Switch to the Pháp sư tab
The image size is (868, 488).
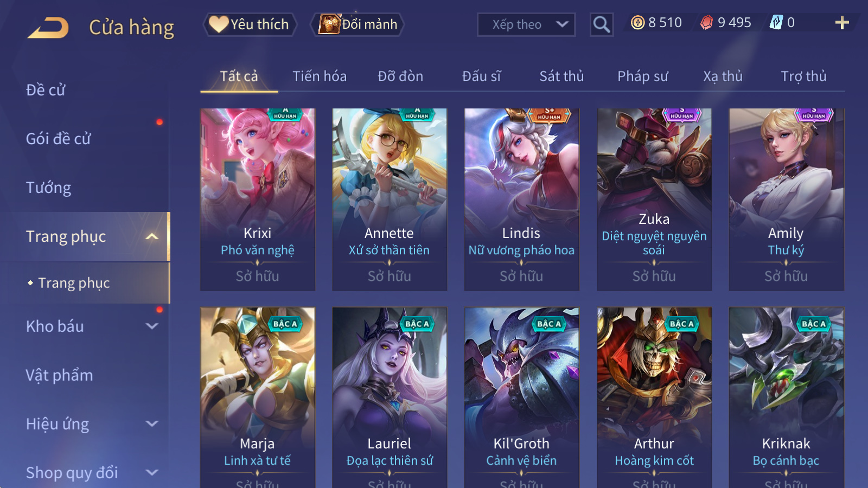click(642, 76)
